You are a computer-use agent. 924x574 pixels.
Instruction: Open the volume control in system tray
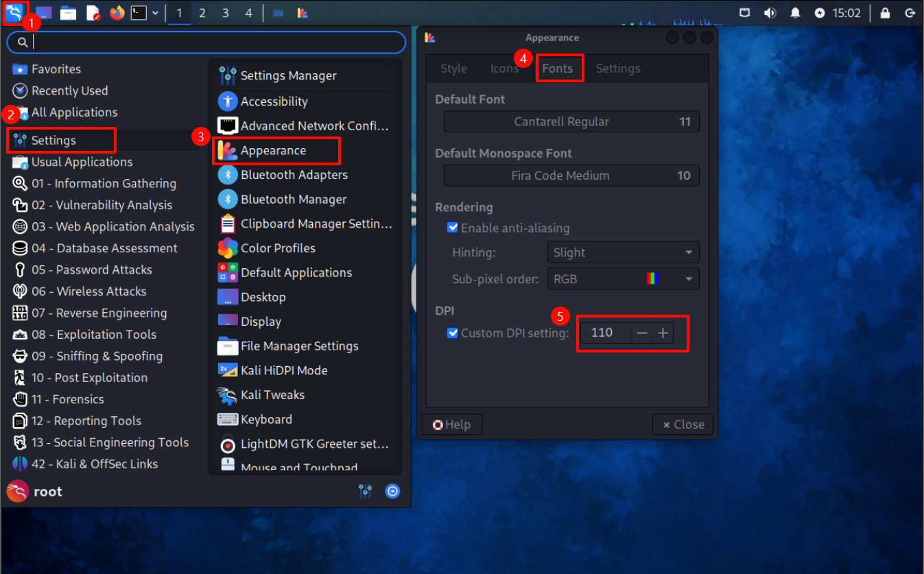tap(770, 12)
